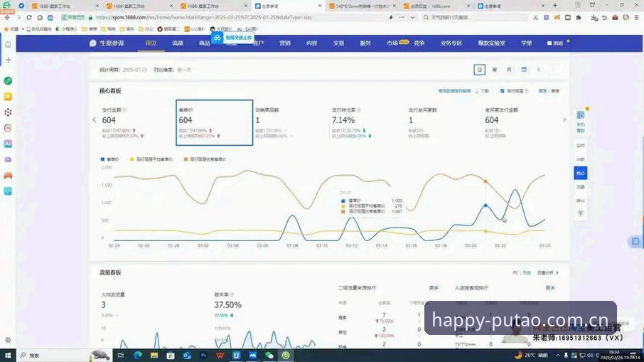
Task: Click the 流量分析 link in 流量看板
Action: (547, 272)
